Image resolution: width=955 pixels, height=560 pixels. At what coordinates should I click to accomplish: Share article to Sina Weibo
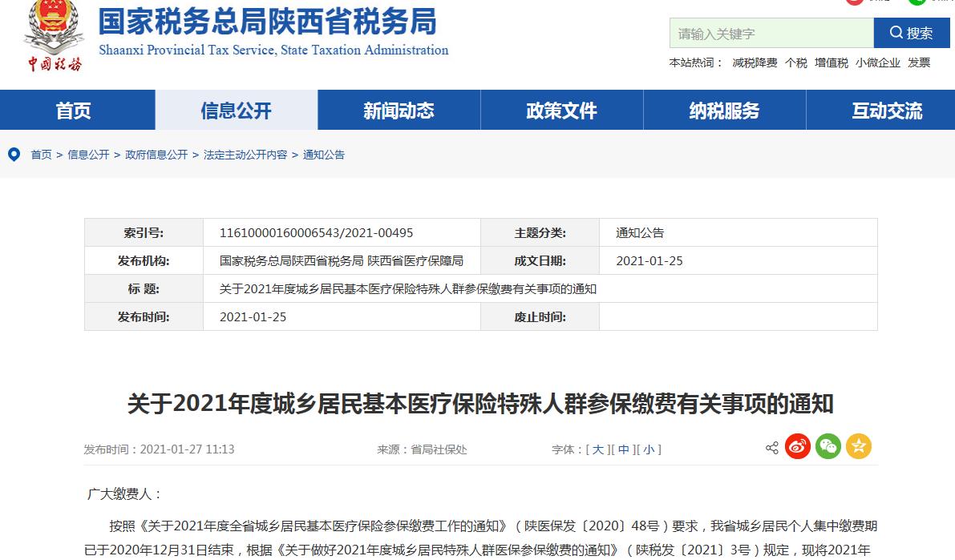pos(798,447)
